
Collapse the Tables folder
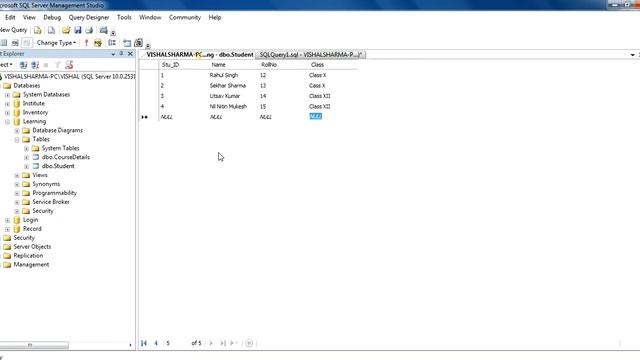[x=17, y=140]
